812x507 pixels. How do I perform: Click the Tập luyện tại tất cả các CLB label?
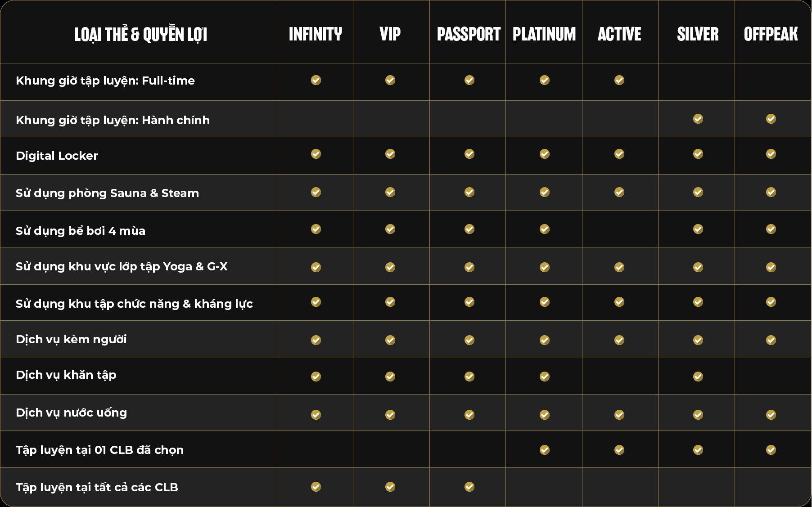97,487
